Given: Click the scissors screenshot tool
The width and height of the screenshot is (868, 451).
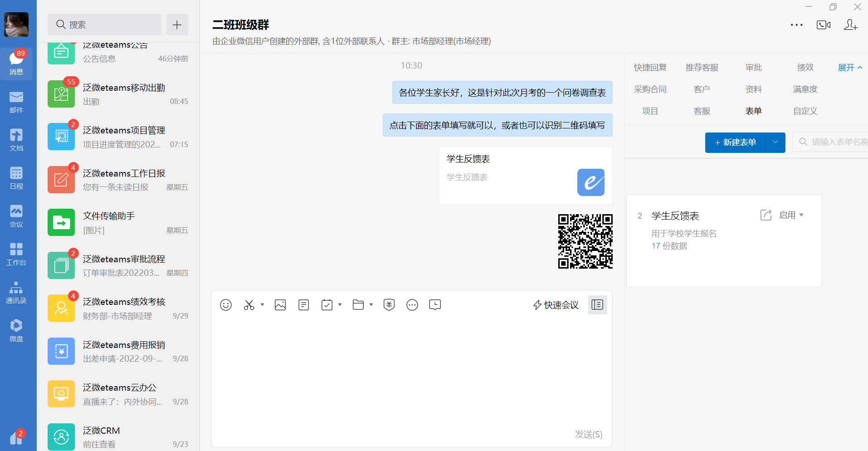Looking at the screenshot, I should (249, 305).
